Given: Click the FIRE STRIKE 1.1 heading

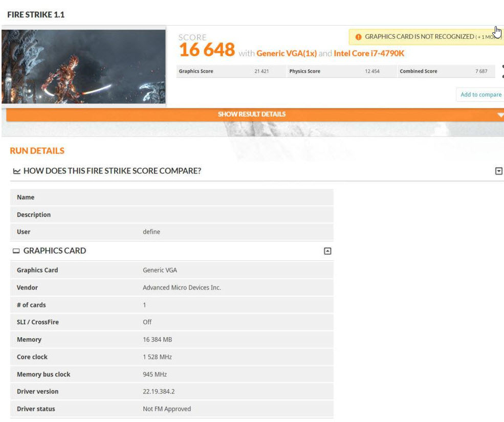Looking at the screenshot, I should click(x=36, y=14).
